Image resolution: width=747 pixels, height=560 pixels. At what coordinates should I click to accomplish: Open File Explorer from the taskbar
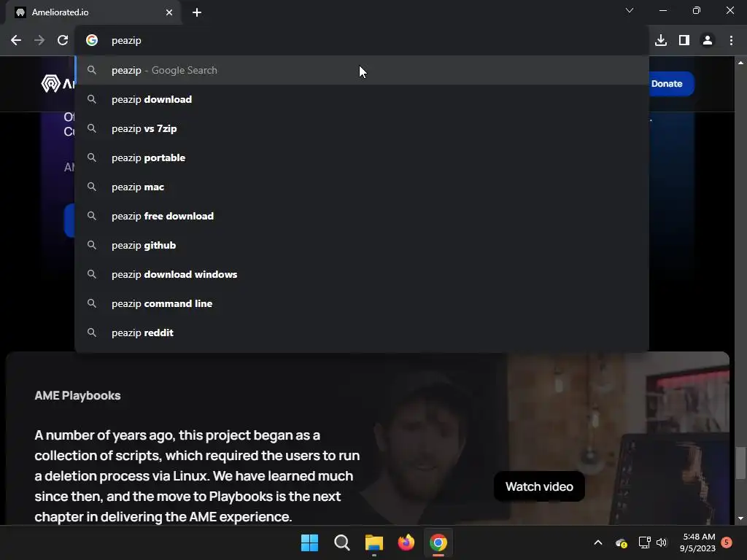click(x=374, y=542)
